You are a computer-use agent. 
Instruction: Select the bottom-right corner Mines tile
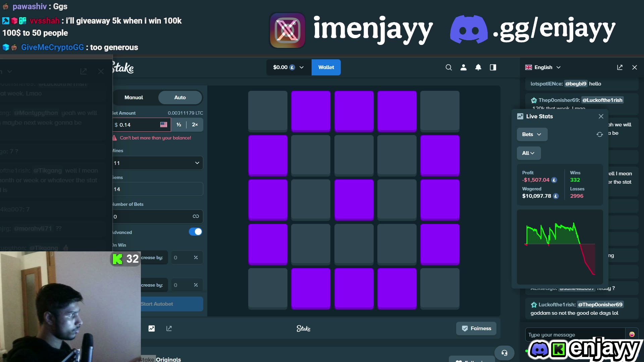[x=440, y=289]
